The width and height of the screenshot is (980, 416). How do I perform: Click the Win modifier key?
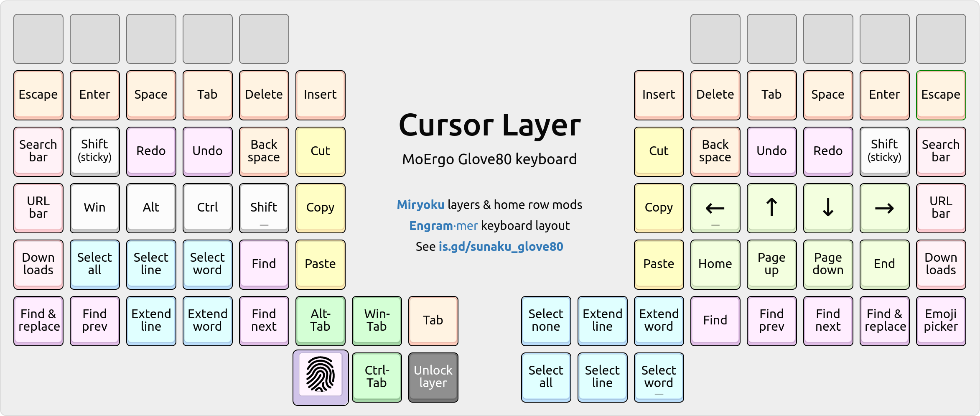(94, 208)
